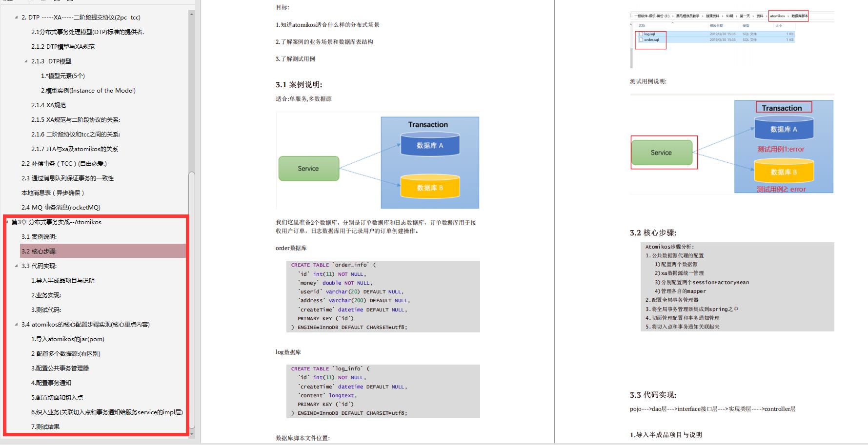Open '2.2 补偿事务（TCC）(自由恋爱)' bookmark
This screenshot has height=445, width=868.
(x=64, y=164)
